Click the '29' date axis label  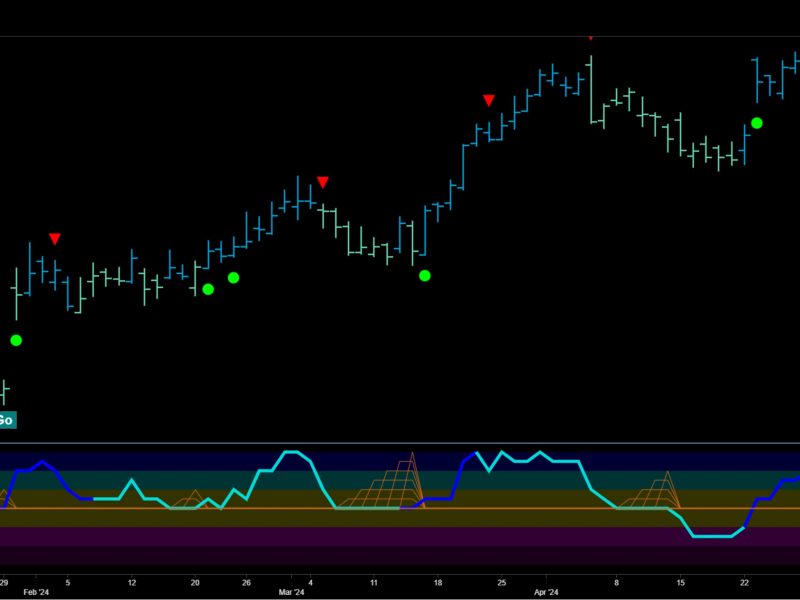coord(4,583)
